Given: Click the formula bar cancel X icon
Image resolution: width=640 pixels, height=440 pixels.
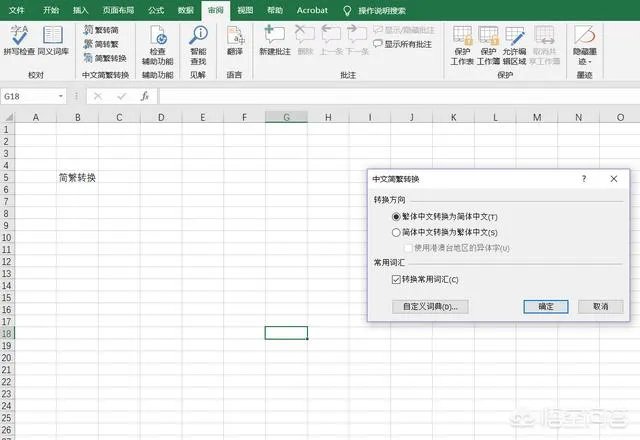Looking at the screenshot, I should point(98,96).
